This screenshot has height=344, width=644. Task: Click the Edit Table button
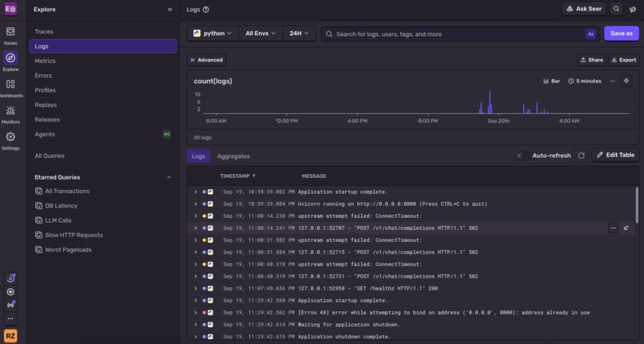(x=615, y=155)
